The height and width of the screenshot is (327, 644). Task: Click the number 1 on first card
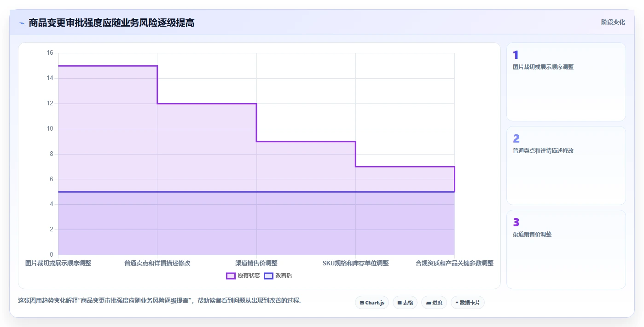click(x=516, y=55)
